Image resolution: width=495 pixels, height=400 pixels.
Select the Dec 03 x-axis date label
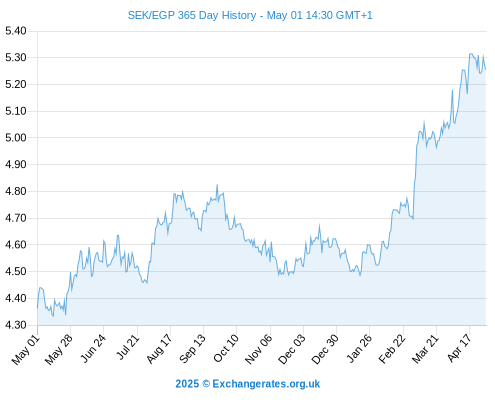coord(292,349)
